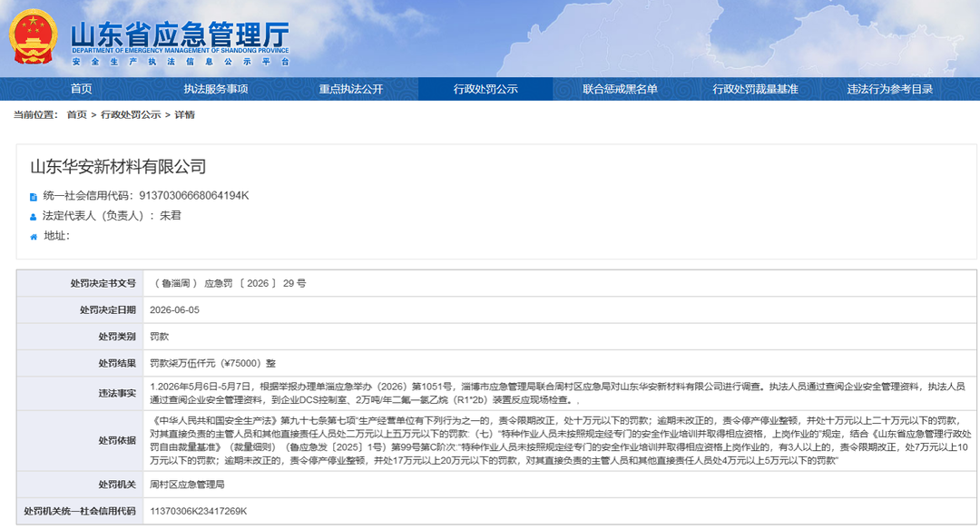Open the 联合惩戒黑名单 navigation tab
Screen dimensions: 980x529
(620, 89)
